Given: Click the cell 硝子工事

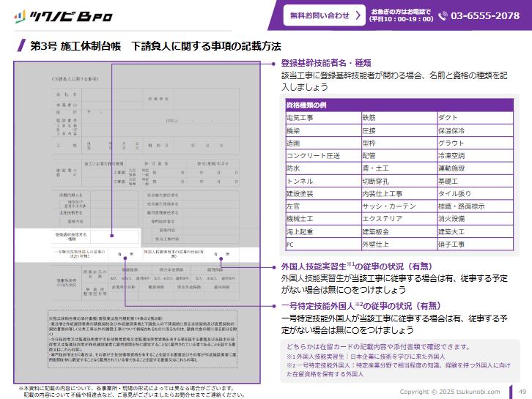Looking at the screenshot, I should [476, 244].
